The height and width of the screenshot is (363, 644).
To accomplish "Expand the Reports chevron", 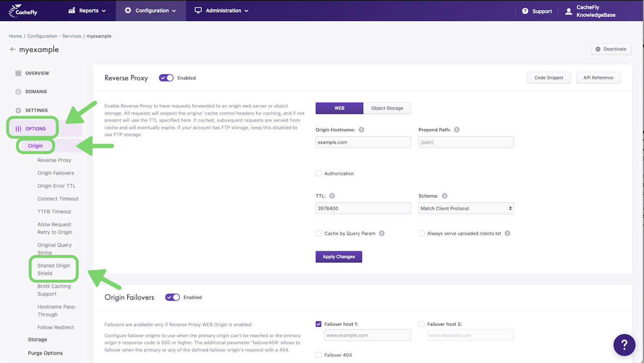I will pyautogui.click(x=104, y=11).
